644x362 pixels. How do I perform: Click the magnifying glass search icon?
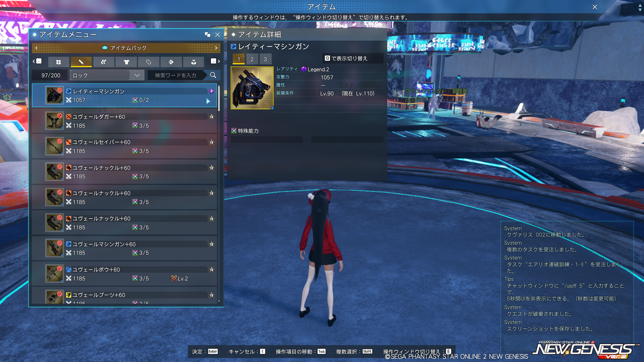coord(213,75)
